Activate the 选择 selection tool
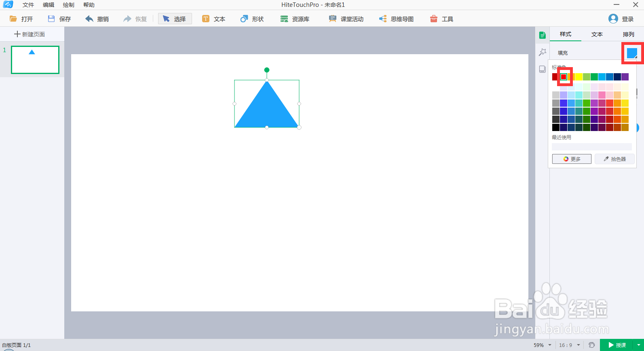This screenshot has width=644, height=351. pos(175,19)
